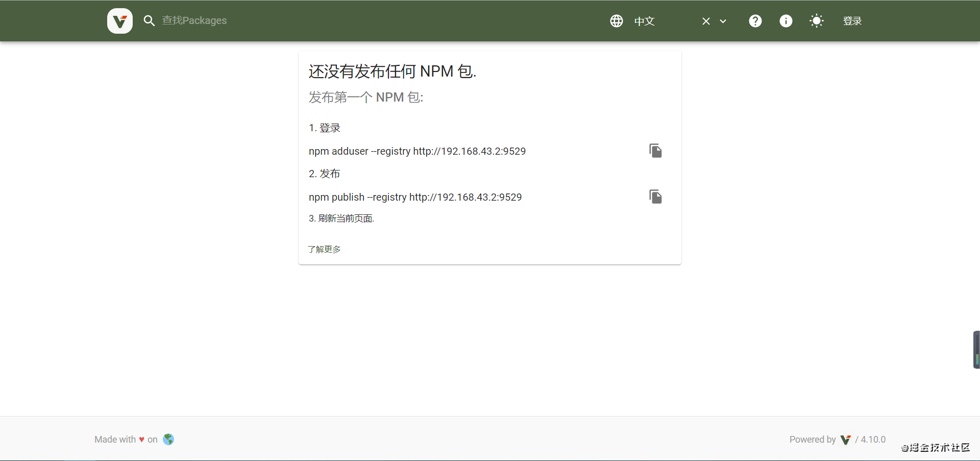This screenshot has height=461, width=980.
Task: Click the 发布第一个 NPM 包 subtitle
Action: [366, 97]
